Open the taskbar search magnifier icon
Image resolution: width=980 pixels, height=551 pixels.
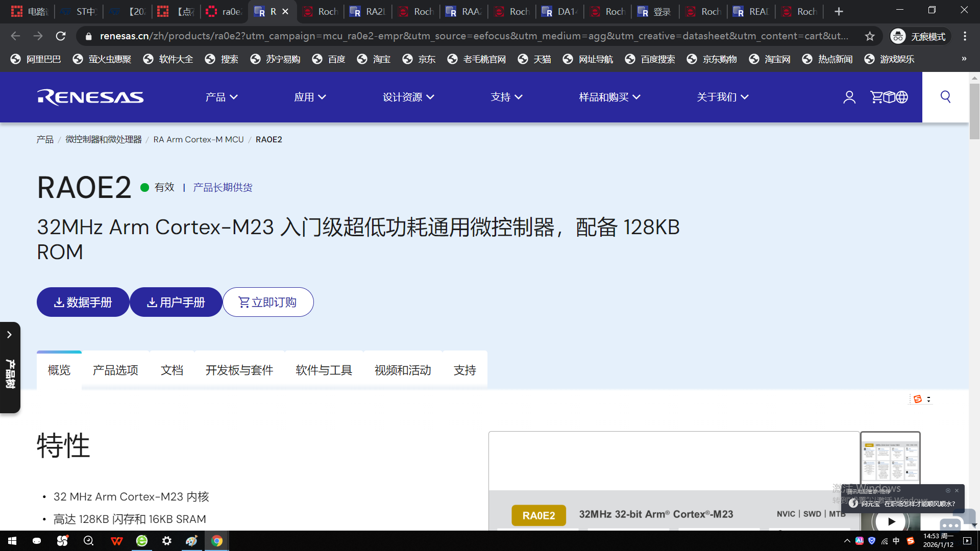pos(88,541)
